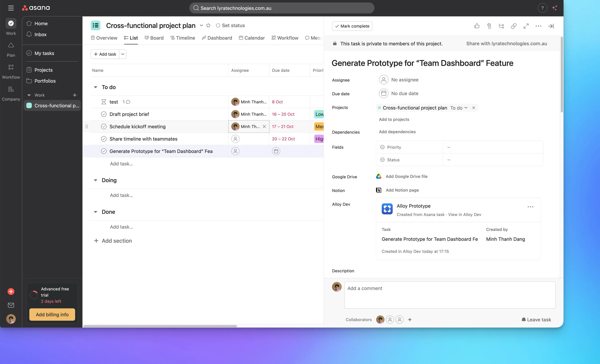
Task: Open Alloy Prototype three-dot menu
Action: pos(530,207)
